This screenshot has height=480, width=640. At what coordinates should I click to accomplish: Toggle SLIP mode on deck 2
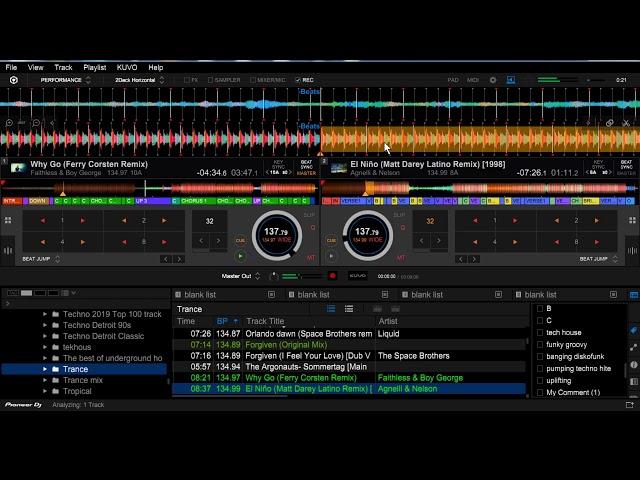coord(399,215)
